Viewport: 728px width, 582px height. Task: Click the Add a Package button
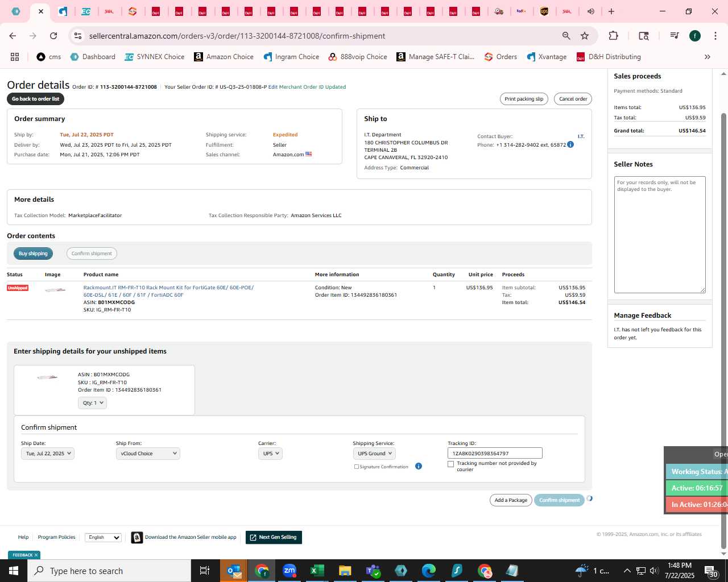(511, 500)
